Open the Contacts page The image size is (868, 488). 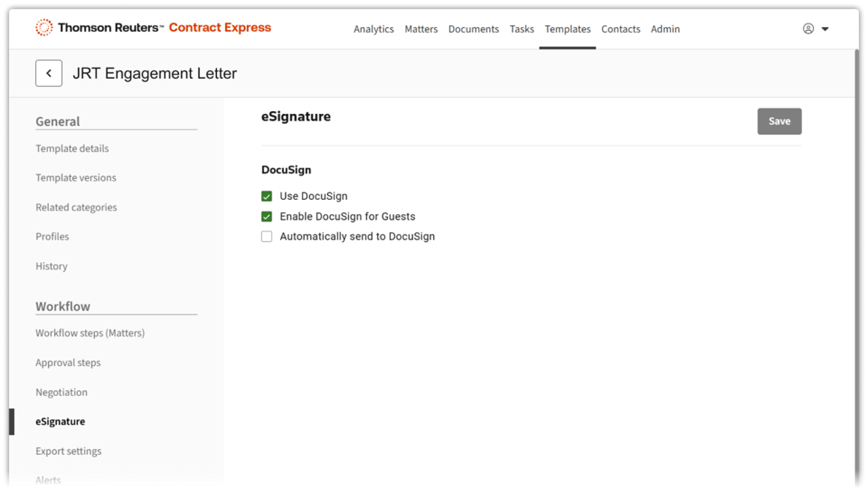(620, 29)
